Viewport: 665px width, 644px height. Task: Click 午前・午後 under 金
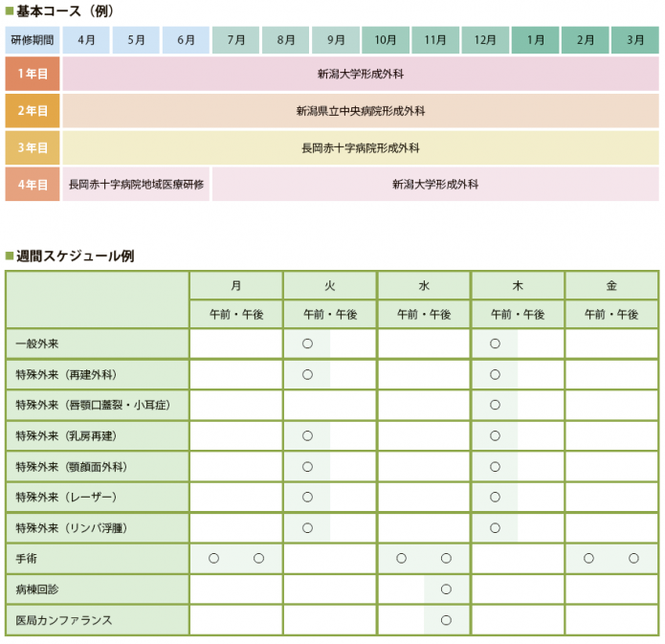[x=611, y=315]
